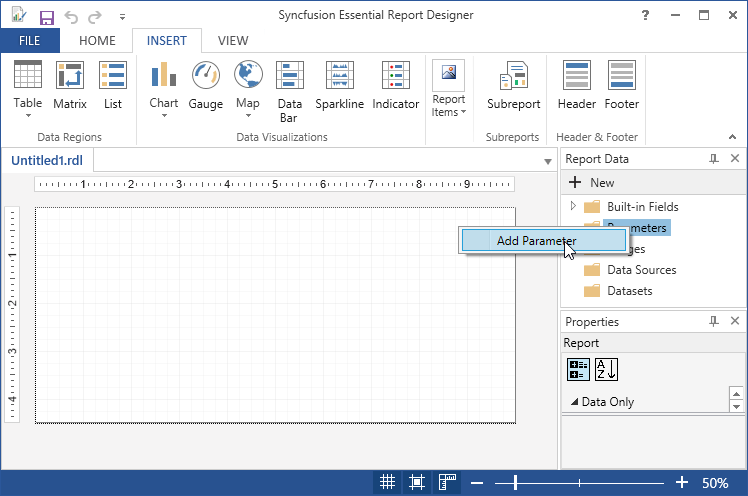Image resolution: width=748 pixels, height=496 pixels.
Task: Close the Report Data panel
Action: (x=735, y=158)
